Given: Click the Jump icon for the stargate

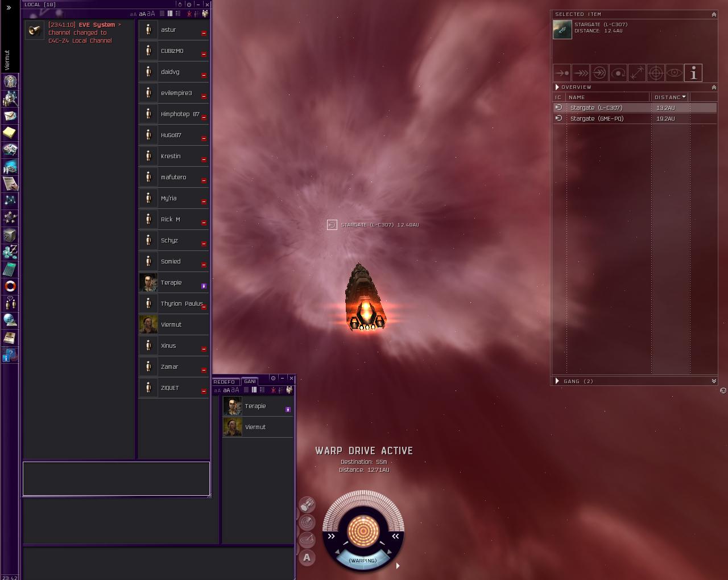Looking at the screenshot, I should pos(599,73).
